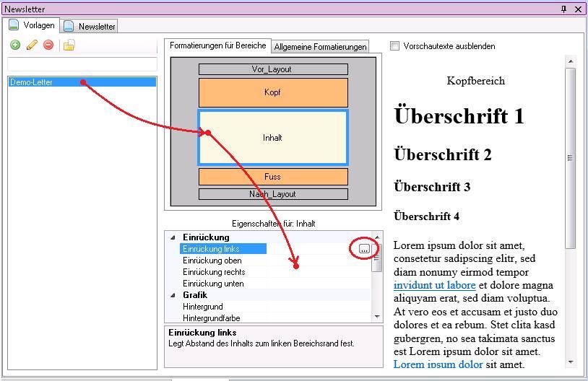
Task: Click the green add template icon
Action: click(15, 45)
